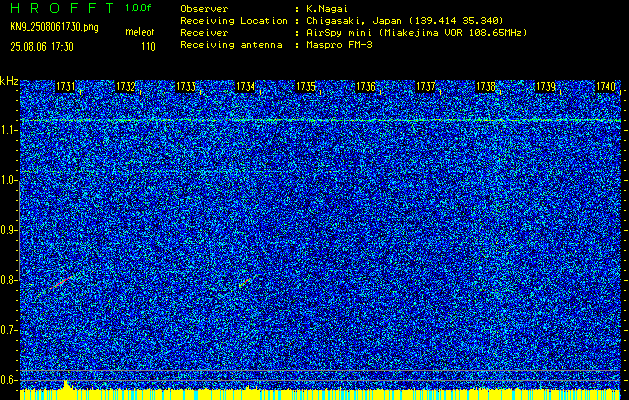Click the 1734 time marker

245,87
